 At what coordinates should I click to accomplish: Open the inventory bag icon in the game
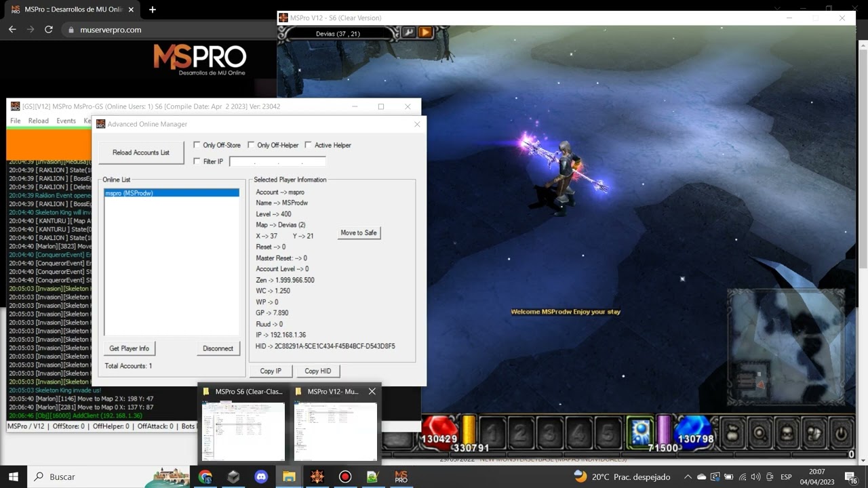coord(733,432)
